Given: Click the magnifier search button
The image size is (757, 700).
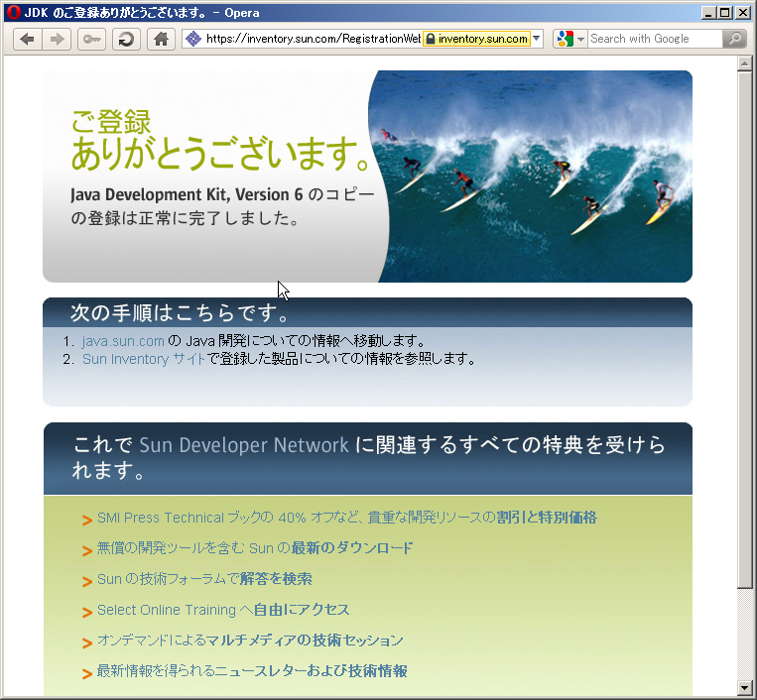Looking at the screenshot, I should (735, 39).
